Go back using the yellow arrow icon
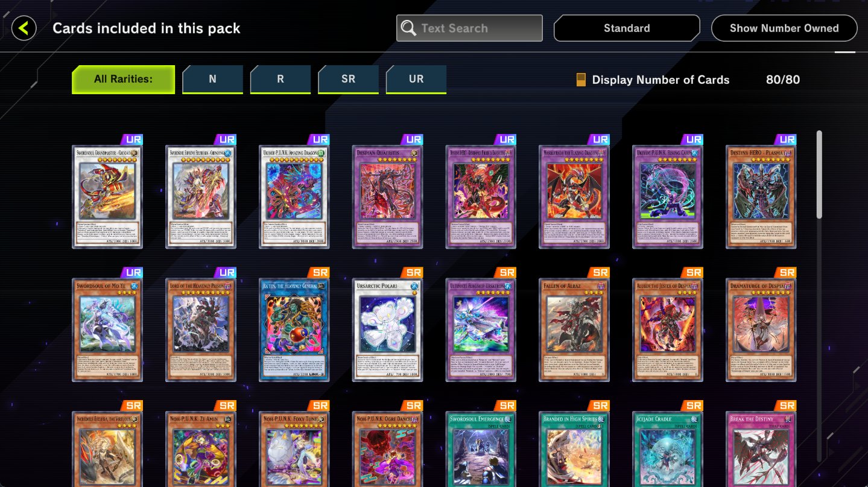Image resolution: width=868 pixels, height=487 pixels. tap(24, 28)
